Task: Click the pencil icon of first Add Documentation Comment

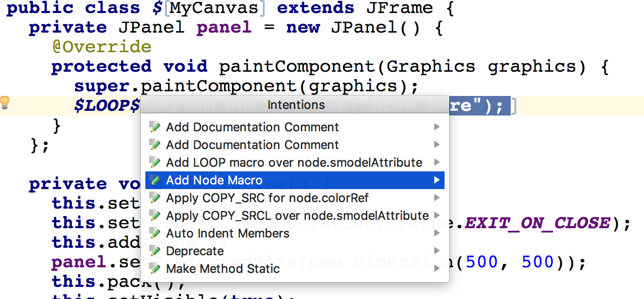Action: point(155,127)
